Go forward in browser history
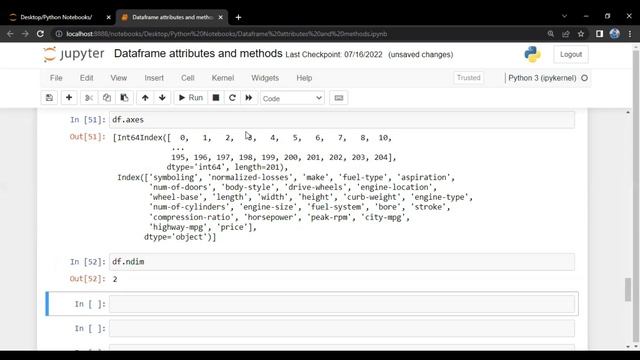This screenshot has width=640, height=360. 25,34
